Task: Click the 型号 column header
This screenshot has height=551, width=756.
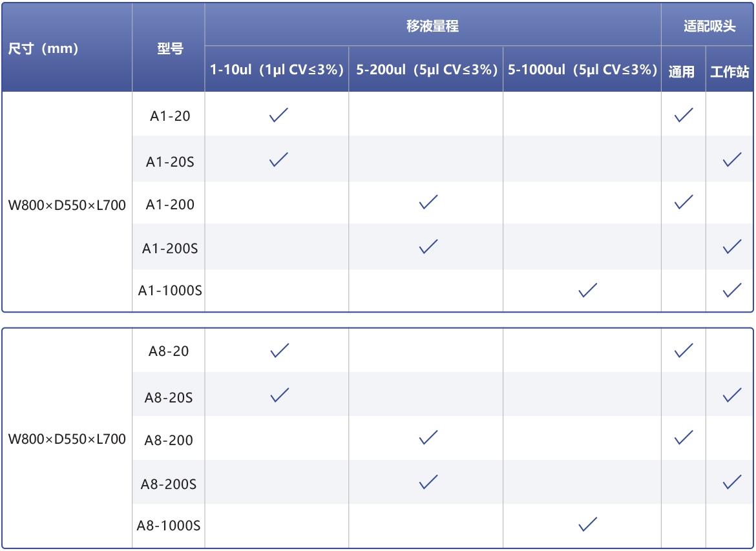Action: [170, 48]
